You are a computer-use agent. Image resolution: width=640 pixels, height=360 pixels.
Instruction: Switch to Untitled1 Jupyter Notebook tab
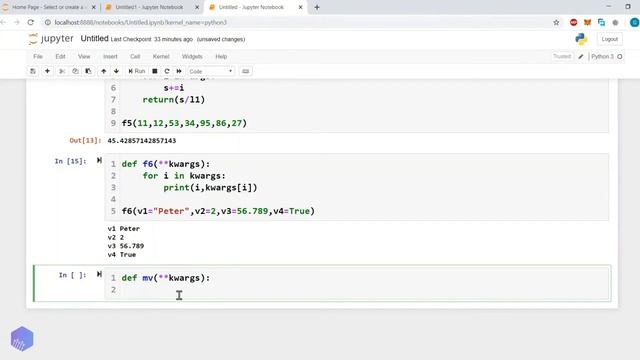149,7
